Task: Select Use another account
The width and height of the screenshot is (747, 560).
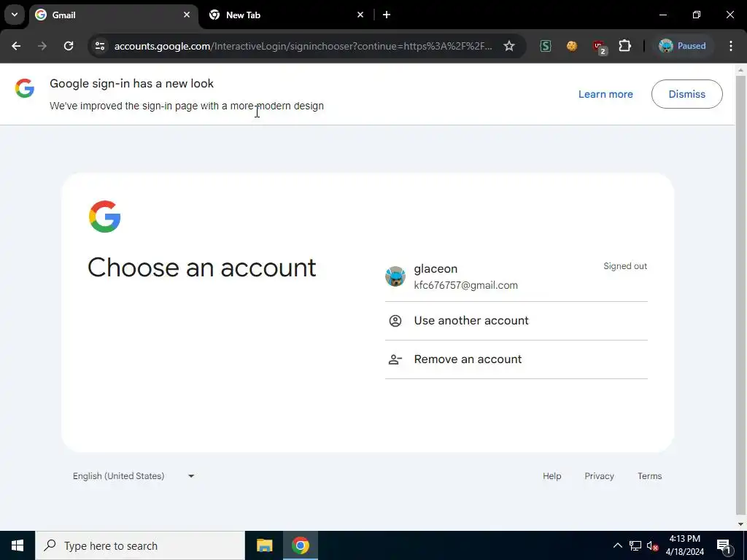Action: coord(516,321)
